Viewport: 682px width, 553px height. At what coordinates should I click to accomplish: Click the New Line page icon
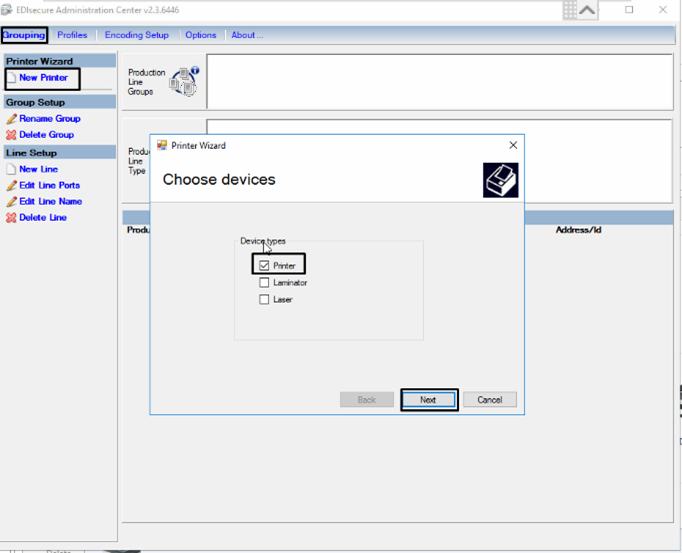pos(11,170)
